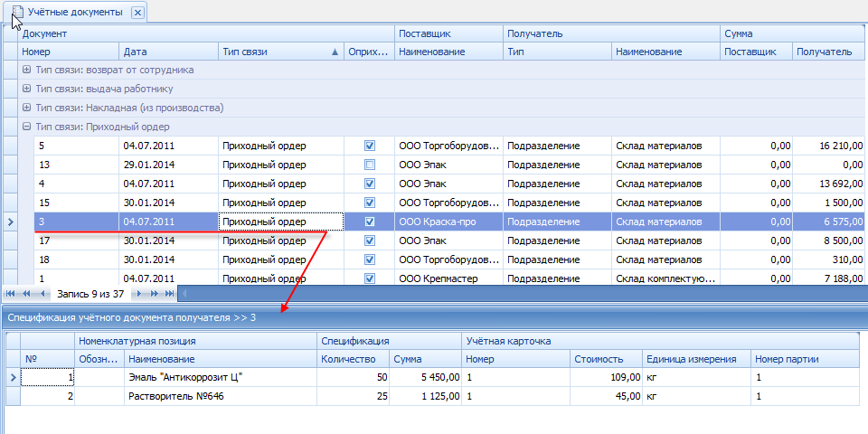Sort by Дата column header

[x=168, y=52]
